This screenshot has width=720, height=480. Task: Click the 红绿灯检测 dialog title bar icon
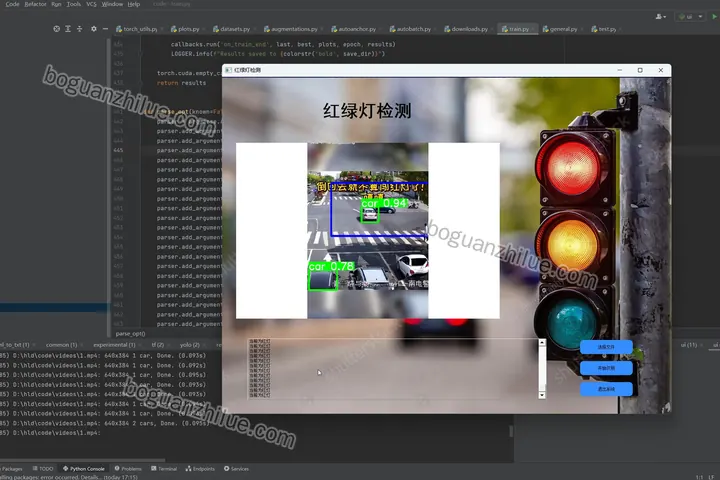coord(228,70)
